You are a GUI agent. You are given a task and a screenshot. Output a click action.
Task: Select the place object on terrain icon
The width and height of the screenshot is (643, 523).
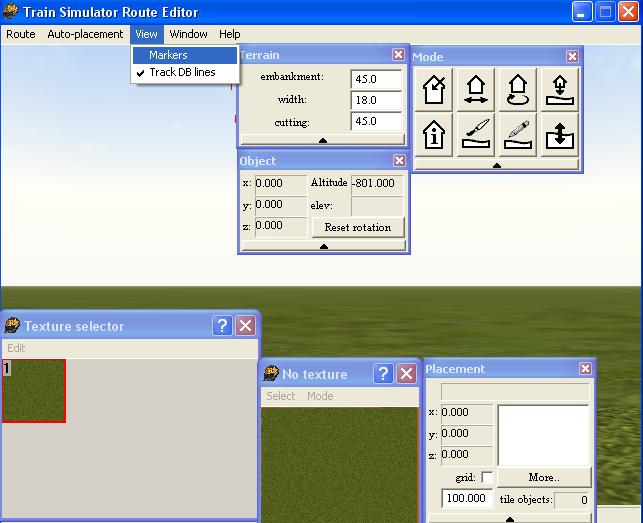tap(560, 90)
